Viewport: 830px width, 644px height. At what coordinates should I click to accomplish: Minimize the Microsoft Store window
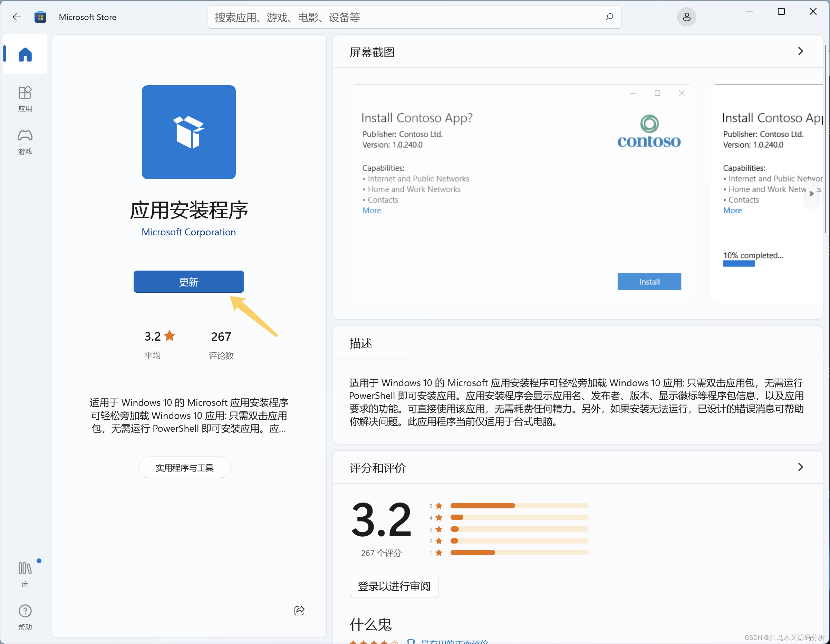750,11
